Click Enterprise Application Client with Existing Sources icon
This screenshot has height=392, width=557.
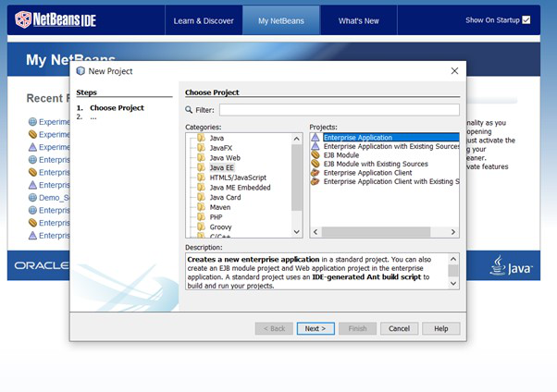click(316, 181)
